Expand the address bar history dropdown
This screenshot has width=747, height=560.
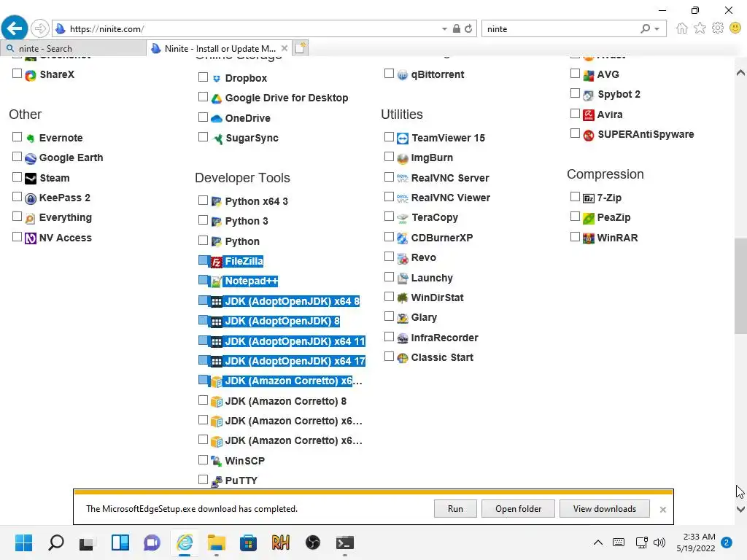point(444,28)
